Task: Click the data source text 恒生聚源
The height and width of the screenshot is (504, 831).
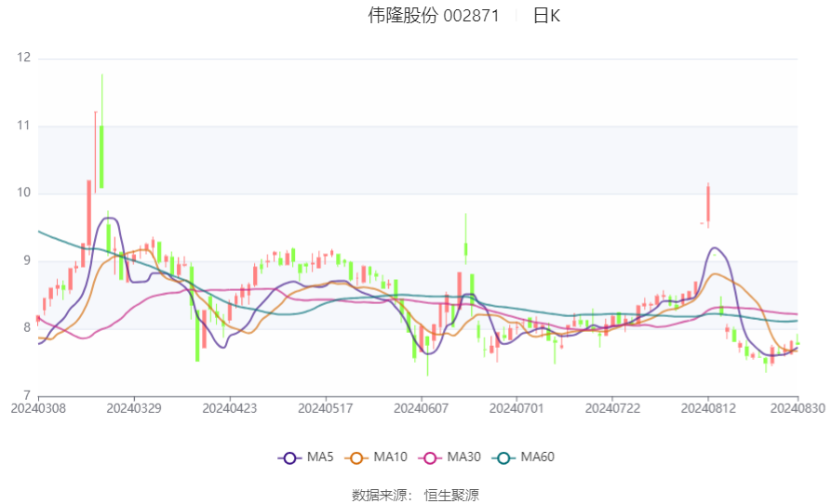Action: tap(451, 496)
